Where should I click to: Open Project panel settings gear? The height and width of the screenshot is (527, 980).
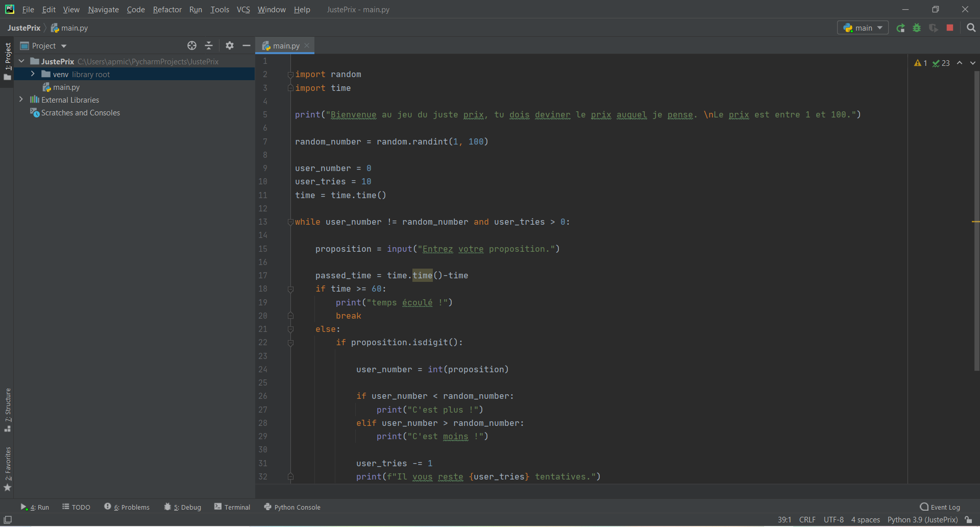230,45
